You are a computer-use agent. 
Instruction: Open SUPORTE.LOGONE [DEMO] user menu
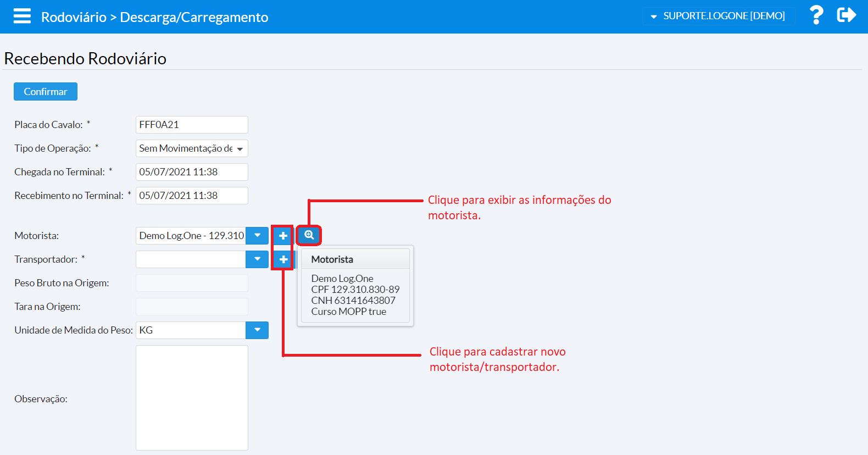click(x=719, y=16)
